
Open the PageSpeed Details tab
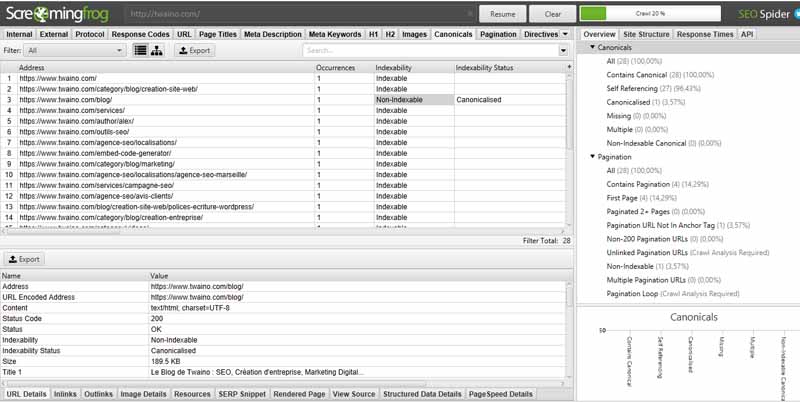(501, 394)
